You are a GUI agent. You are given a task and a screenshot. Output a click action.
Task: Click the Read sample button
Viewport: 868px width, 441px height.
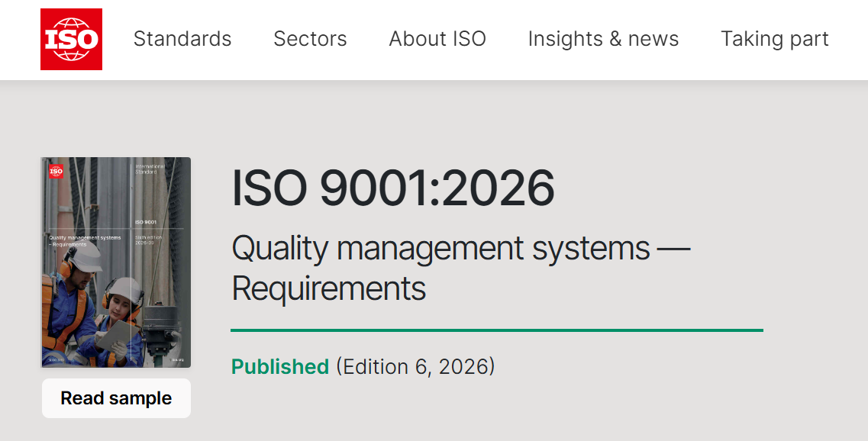click(x=116, y=398)
